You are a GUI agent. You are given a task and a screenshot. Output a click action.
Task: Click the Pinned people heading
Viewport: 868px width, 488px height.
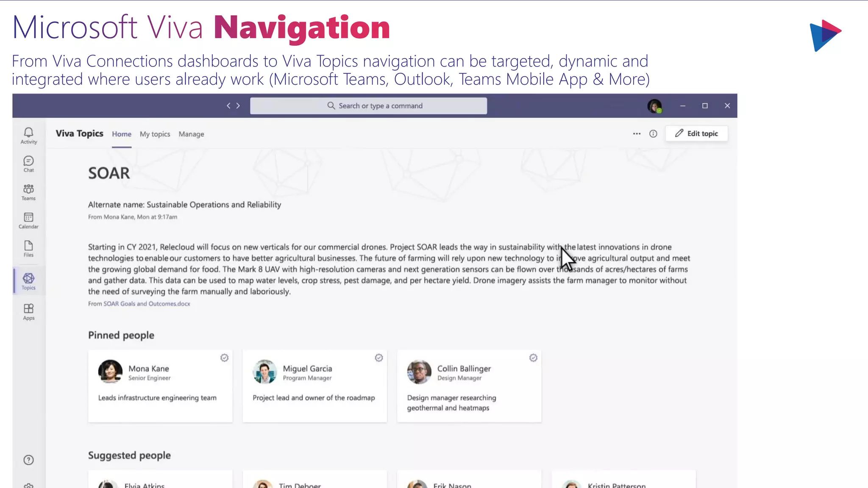121,335
